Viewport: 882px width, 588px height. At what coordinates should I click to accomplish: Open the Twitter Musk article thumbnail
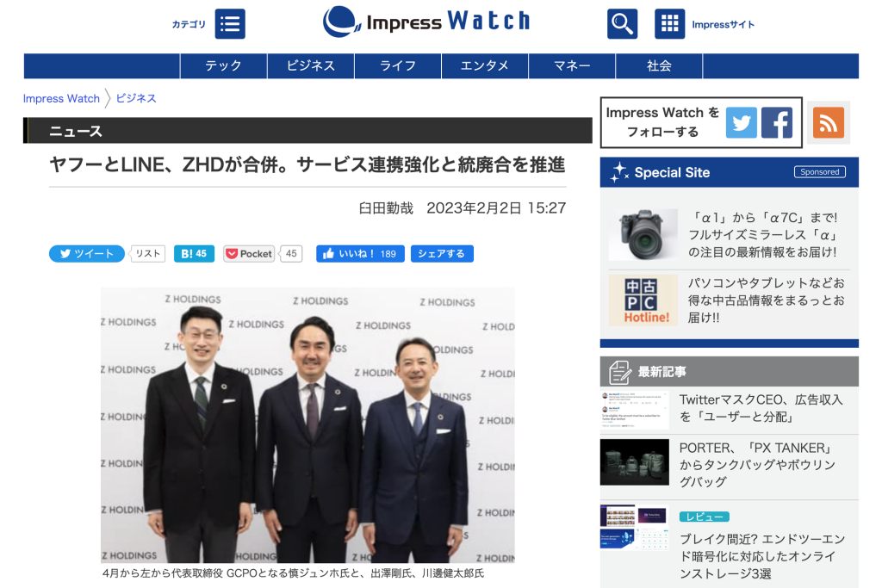(635, 409)
